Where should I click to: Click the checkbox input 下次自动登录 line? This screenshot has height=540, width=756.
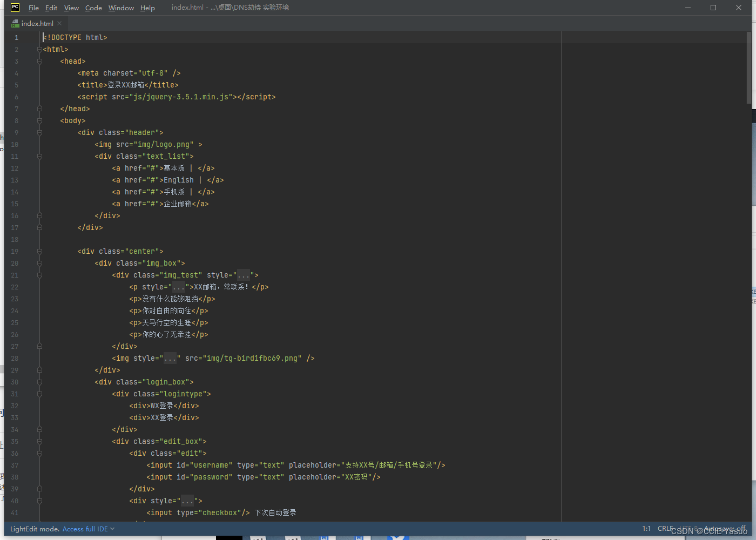coord(221,512)
